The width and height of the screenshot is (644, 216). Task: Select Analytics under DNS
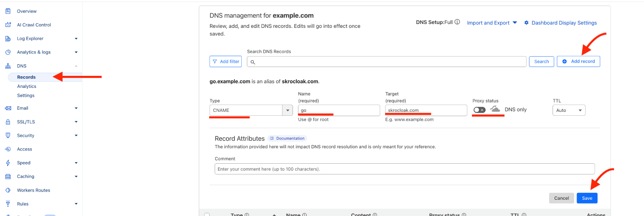(x=27, y=86)
